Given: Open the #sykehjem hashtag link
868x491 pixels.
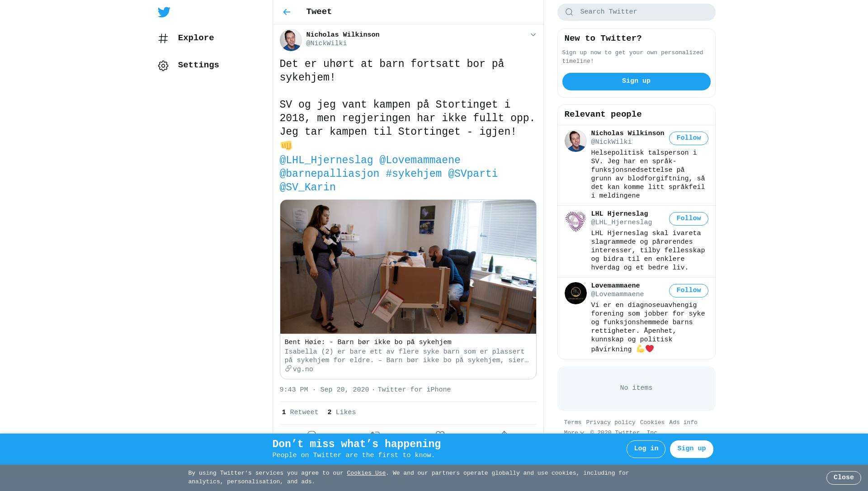Looking at the screenshot, I should pos(414,174).
